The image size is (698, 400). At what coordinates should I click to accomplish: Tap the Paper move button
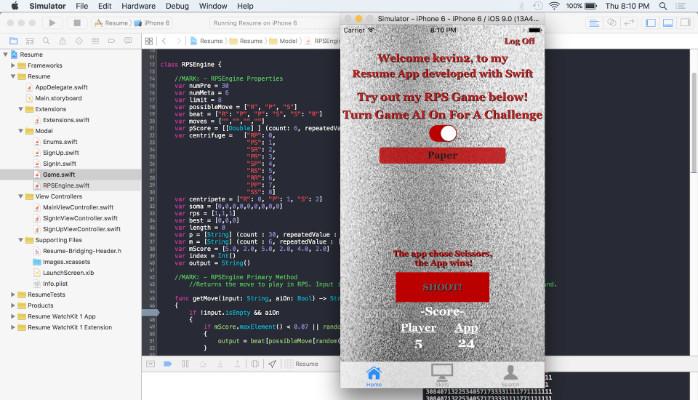[442, 155]
